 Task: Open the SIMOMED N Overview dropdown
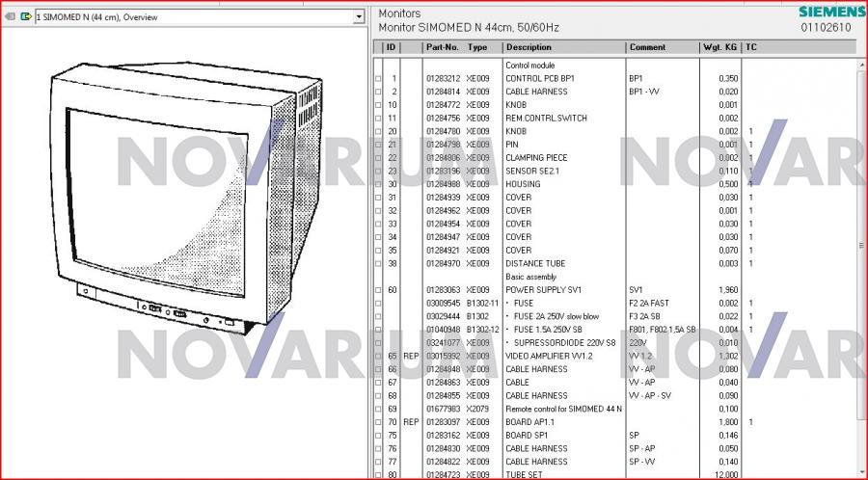[x=359, y=17]
